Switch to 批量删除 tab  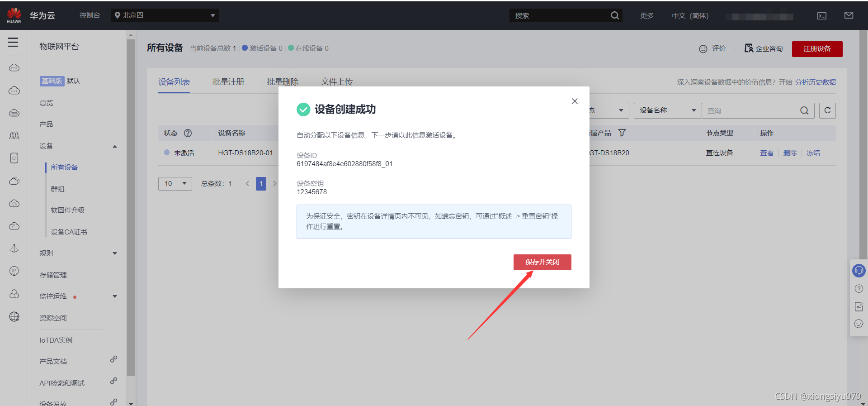(283, 82)
